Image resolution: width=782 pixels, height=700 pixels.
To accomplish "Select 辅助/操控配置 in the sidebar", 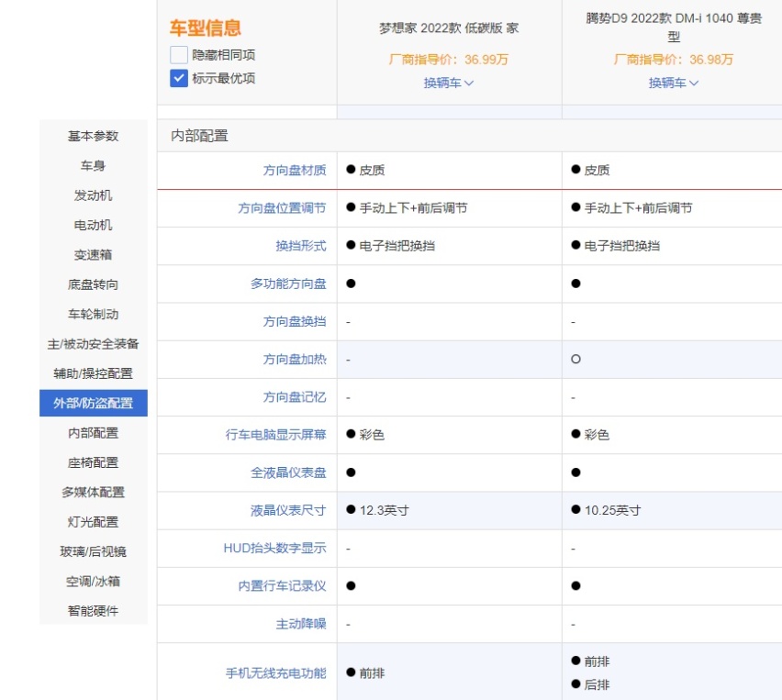I will (x=94, y=373).
